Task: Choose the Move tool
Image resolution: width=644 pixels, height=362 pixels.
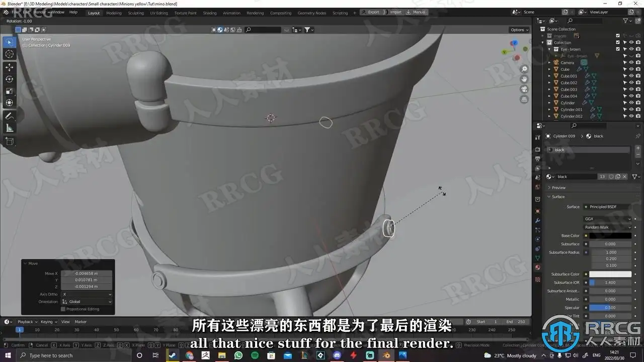Action: click(10, 67)
